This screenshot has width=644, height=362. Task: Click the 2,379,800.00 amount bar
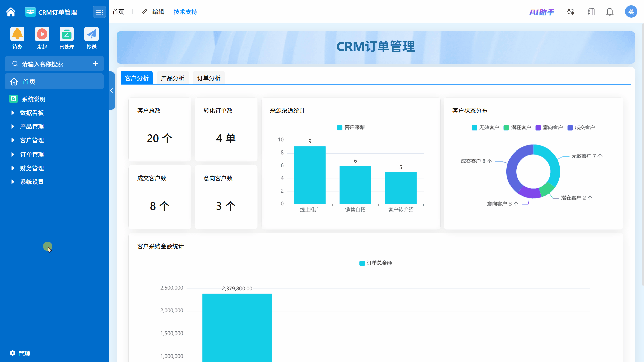coord(237,328)
